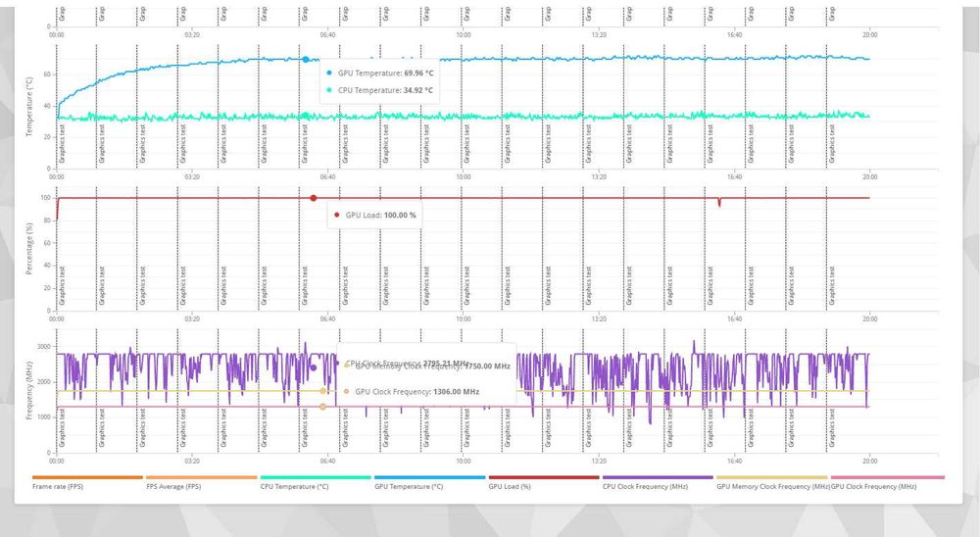The height and width of the screenshot is (537, 980).
Task: Select the highlighted GPU Clock Frequency marker on pink line
Action: coord(323,407)
